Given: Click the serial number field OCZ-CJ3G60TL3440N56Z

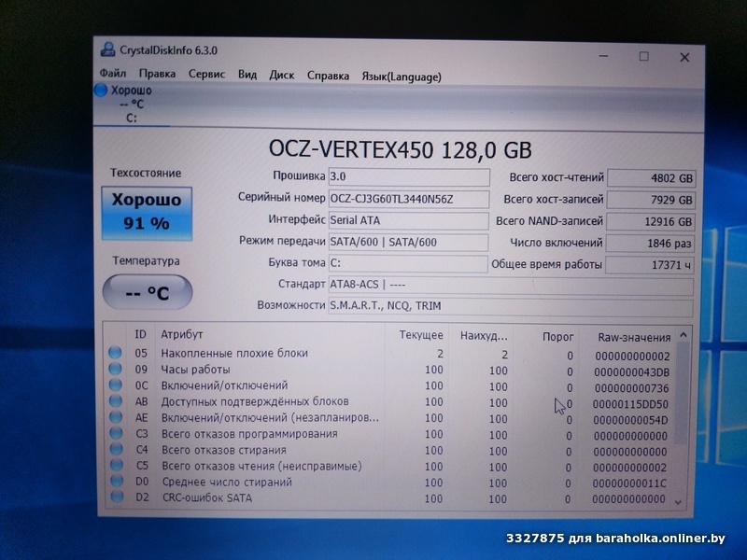Looking at the screenshot, I should click(x=409, y=199).
